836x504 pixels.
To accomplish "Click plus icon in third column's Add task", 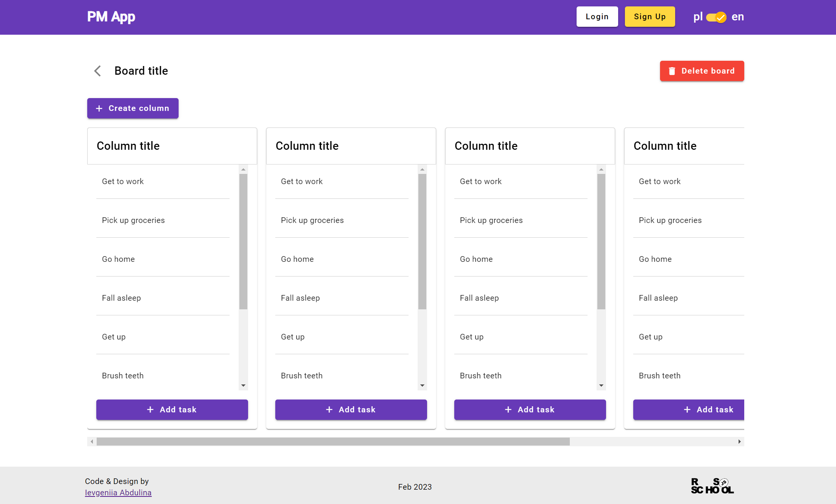I will pyautogui.click(x=508, y=409).
